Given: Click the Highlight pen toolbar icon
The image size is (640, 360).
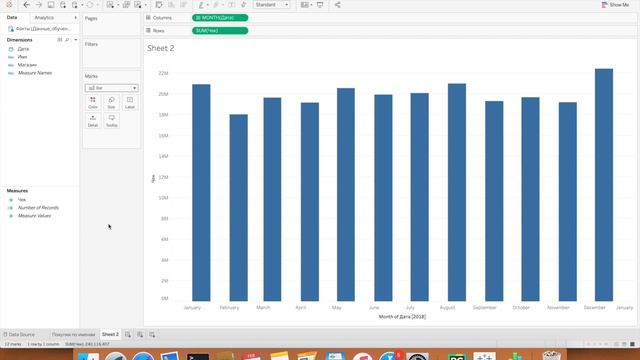Looking at the screenshot, I should 201,5.
